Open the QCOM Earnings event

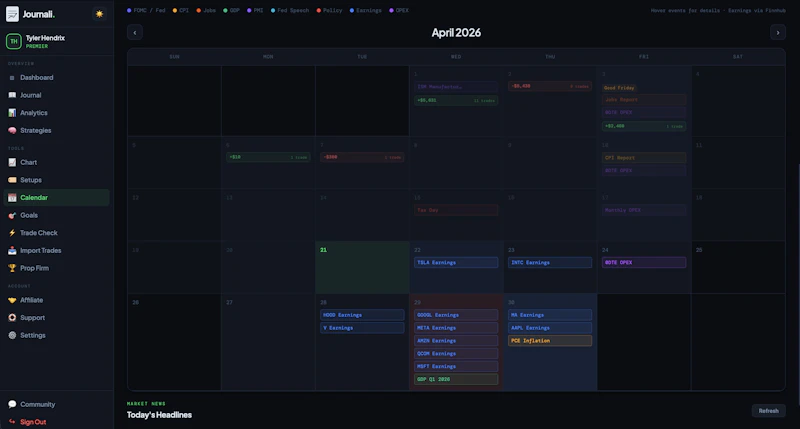(x=456, y=354)
